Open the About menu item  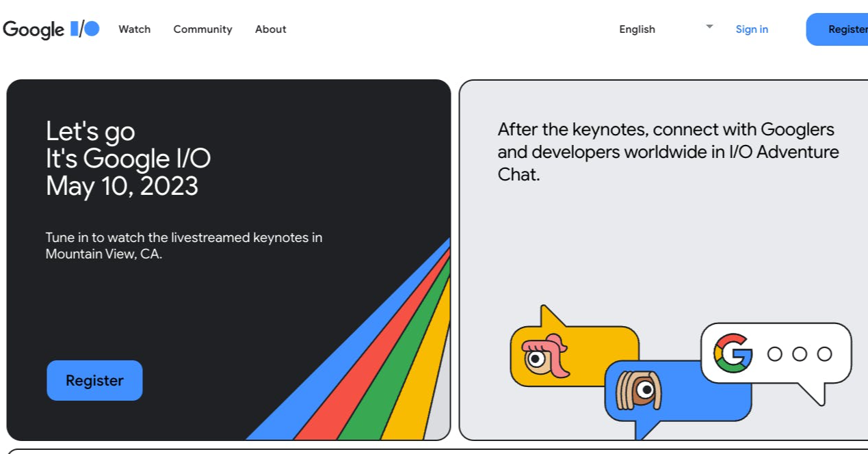coord(271,29)
